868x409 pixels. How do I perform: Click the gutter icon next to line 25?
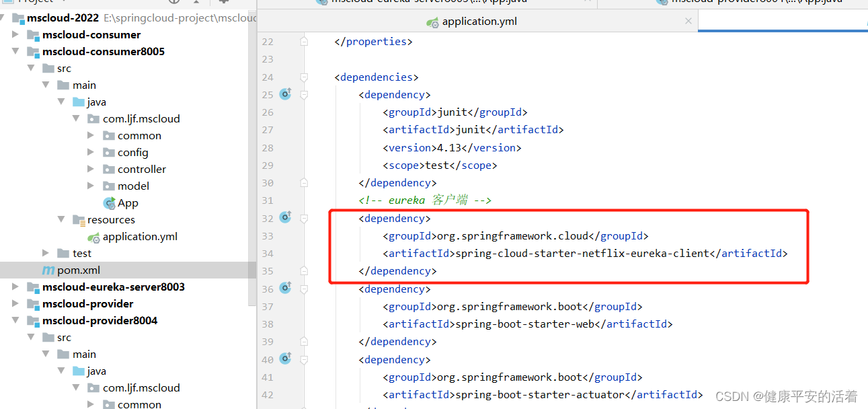pyautogui.click(x=285, y=94)
